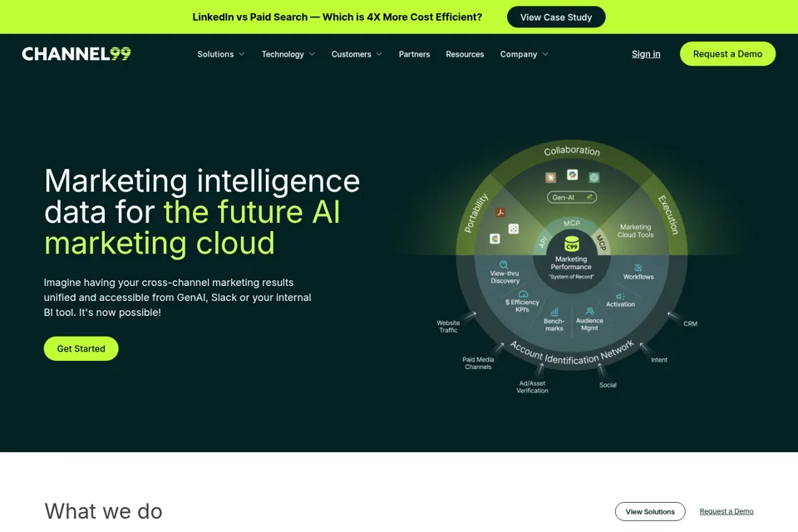Click the View Case Study button
The height and width of the screenshot is (532, 798).
point(556,17)
